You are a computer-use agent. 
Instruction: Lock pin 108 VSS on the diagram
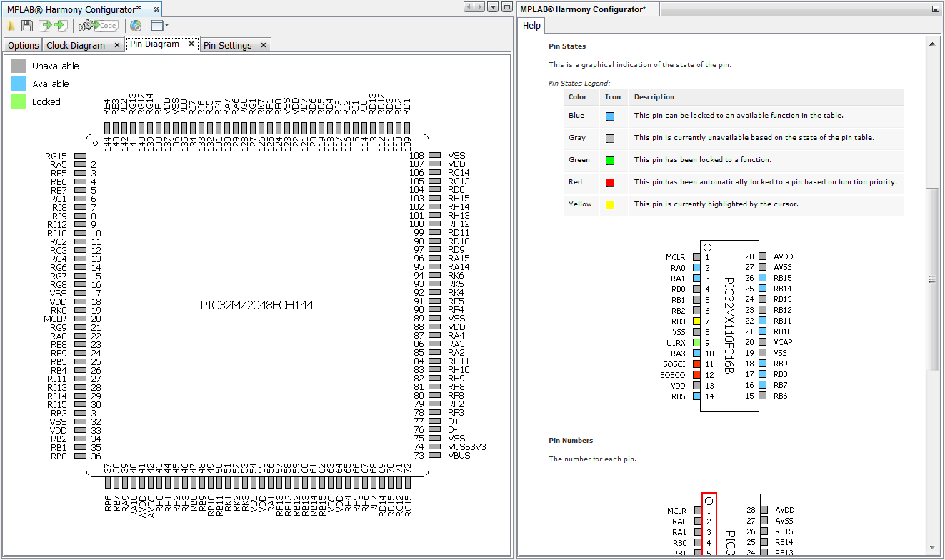434,155
